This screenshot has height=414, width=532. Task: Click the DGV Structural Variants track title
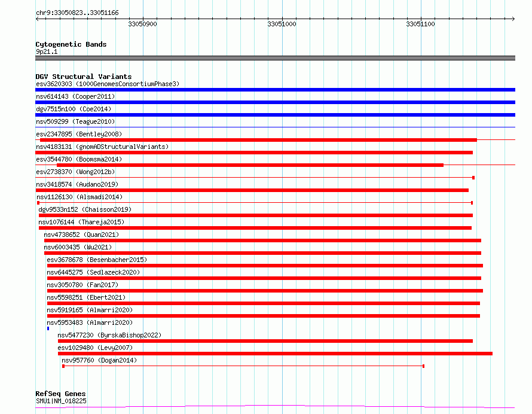(84, 77)
